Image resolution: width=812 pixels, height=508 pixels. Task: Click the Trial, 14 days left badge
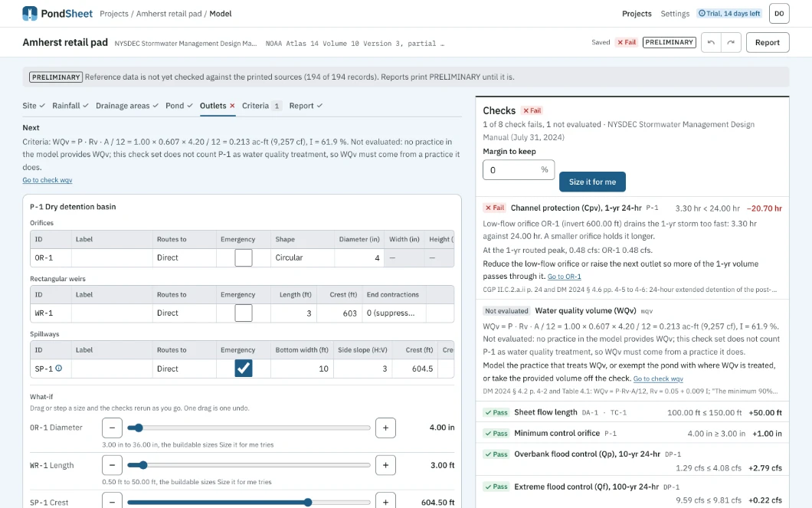(729, 14)
